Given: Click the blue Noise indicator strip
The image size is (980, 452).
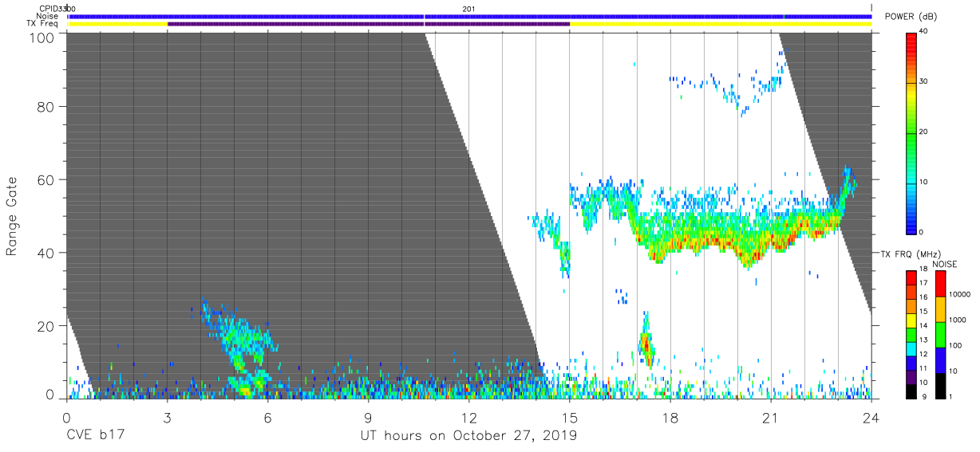Looking at the screenshot, I should pyautogui.click(x=470, y=16).
